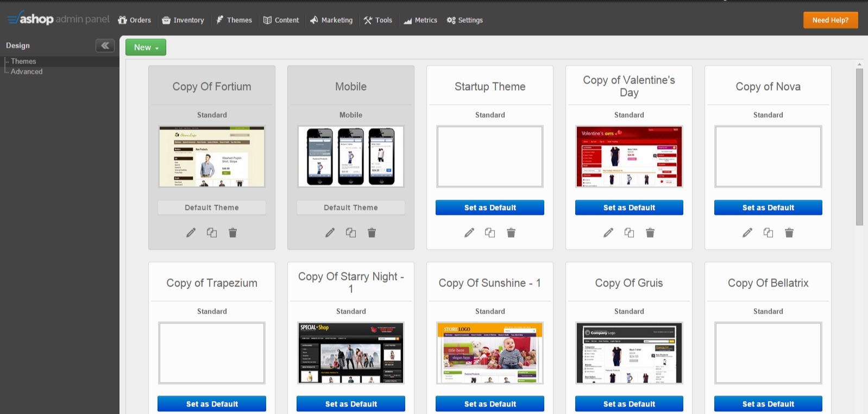
Task: Open the Metrics menu
Action: click(x=420, y=20)
